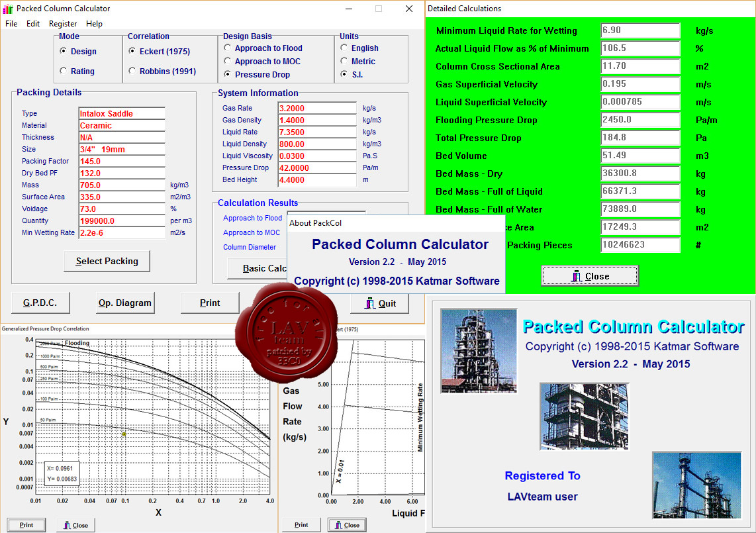Screen dimensions: 756x533
Task: Select Pressure Drop design basis
Action: coord(228,74)
